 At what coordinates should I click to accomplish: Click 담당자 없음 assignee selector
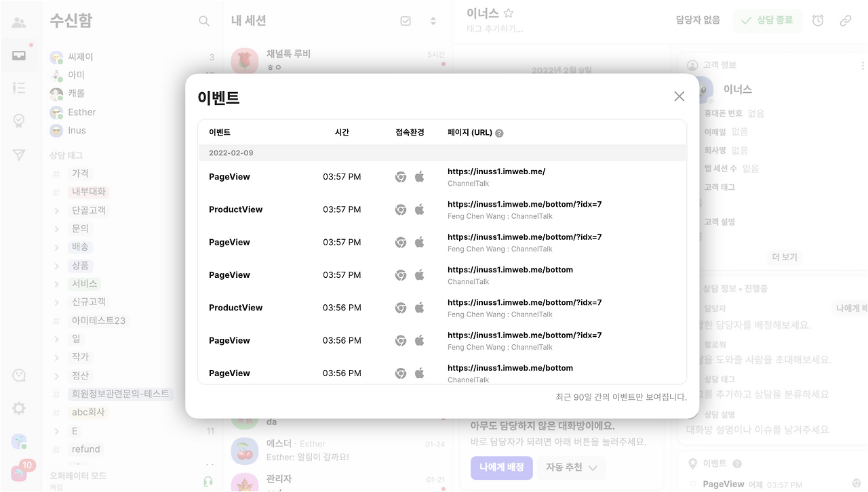pyautogui.click(x=698, y=20)
